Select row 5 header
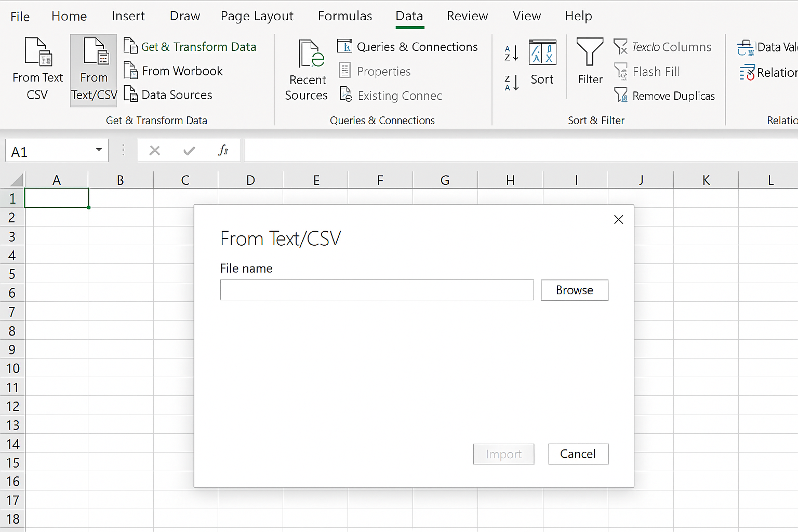 [12, 274]
